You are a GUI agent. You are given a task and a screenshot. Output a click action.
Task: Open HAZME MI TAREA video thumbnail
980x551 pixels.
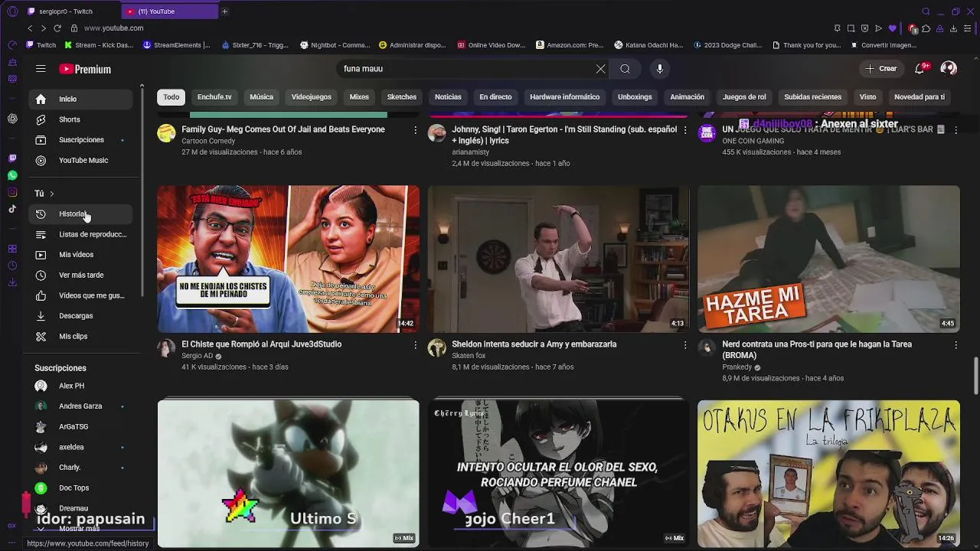(828, 259)
